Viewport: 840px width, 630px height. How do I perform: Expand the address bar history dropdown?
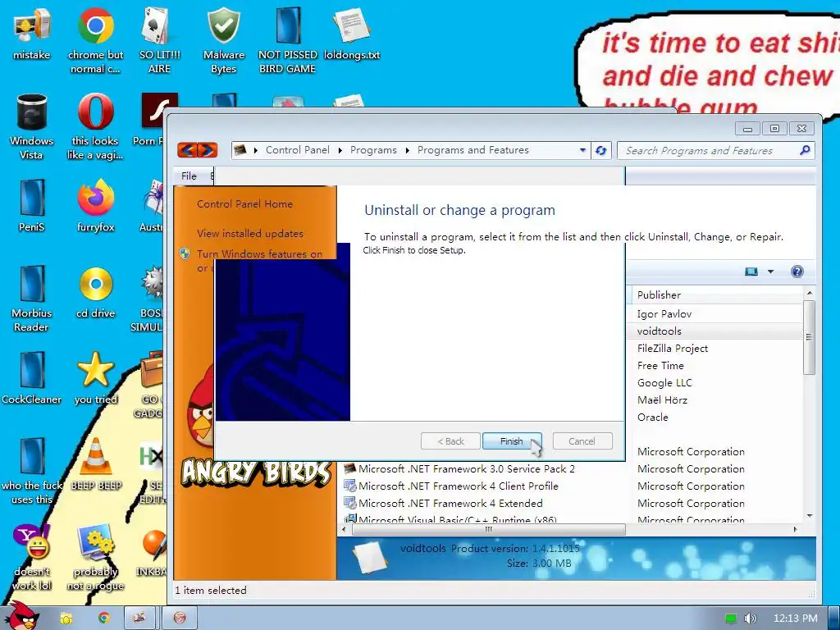[x=582, y=151]
